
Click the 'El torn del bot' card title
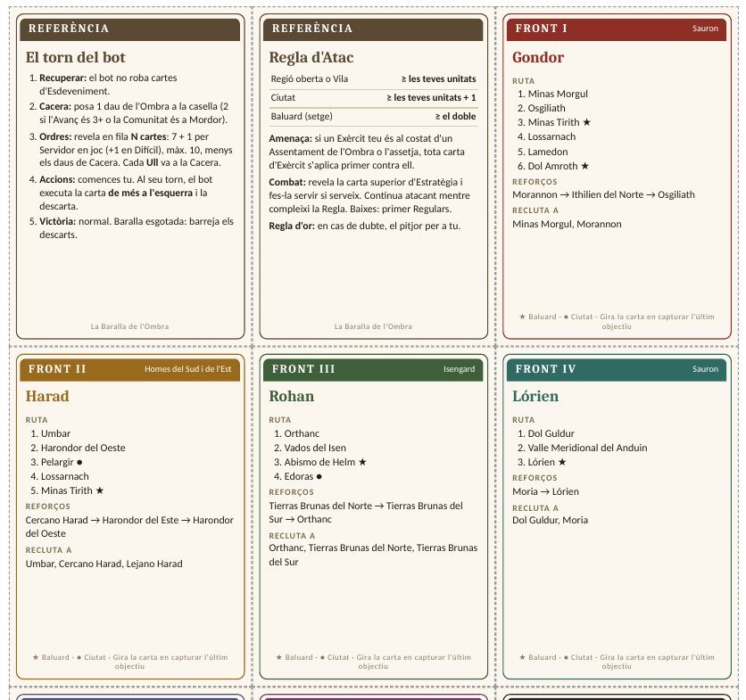(x=75, y=58)
